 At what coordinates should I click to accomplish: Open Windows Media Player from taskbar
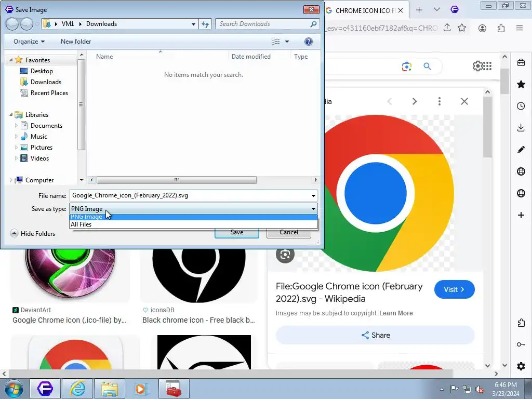click(x=141, y=389)
